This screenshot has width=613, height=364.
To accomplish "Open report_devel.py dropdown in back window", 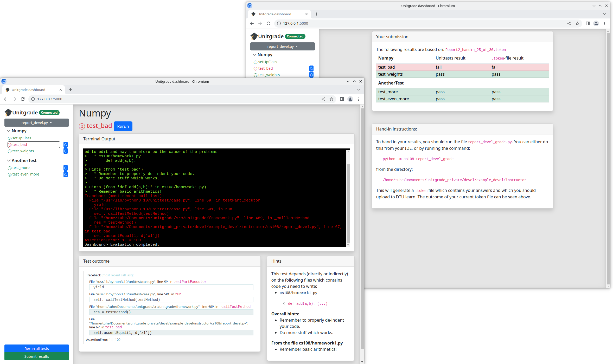I will (x=282, y=47).
